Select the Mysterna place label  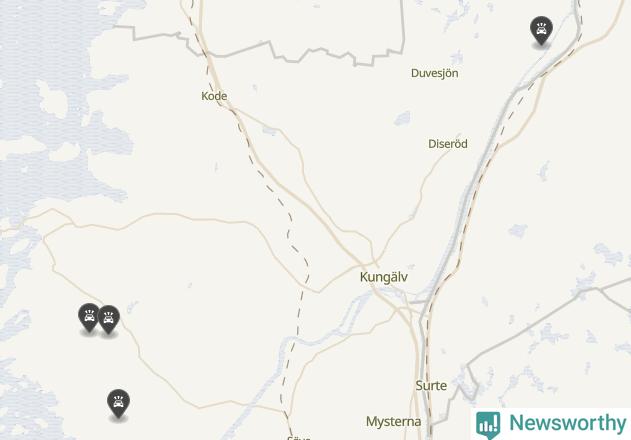[393, 422]
